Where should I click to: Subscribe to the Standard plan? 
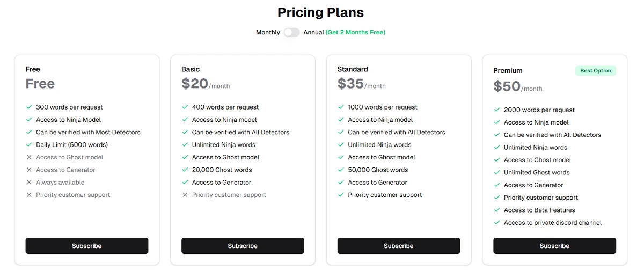(x=399, y=246)
